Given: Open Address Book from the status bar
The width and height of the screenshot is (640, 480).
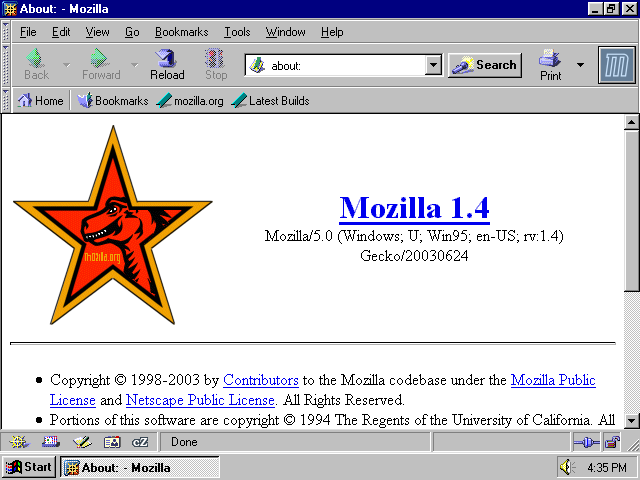Looking at the screenshot, I should click(x=112, y=442).
